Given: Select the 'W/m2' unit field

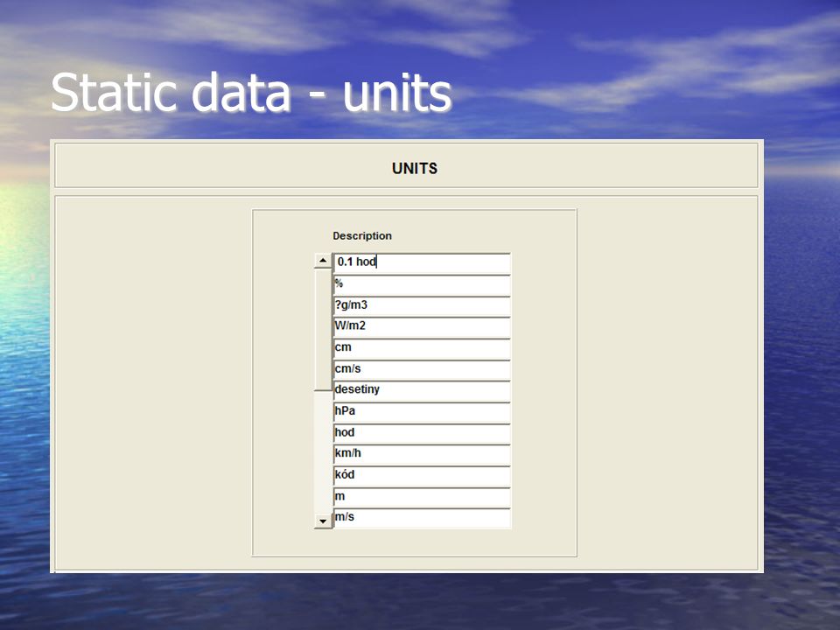Looking at the screenshot, I should pyautogui.click(x=422, y=327).
